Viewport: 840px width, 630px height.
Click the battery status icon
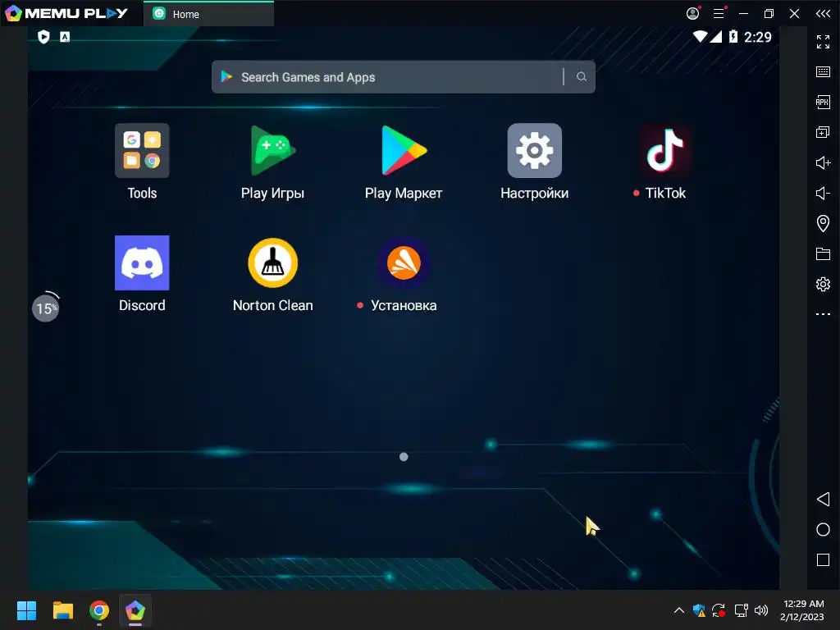coord(733,36)
